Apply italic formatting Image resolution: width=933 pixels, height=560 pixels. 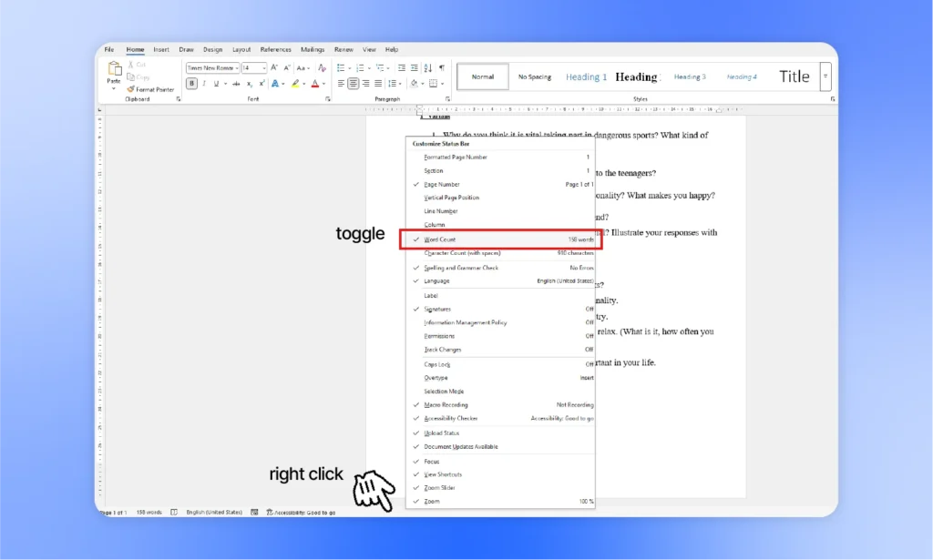point(204,84)
